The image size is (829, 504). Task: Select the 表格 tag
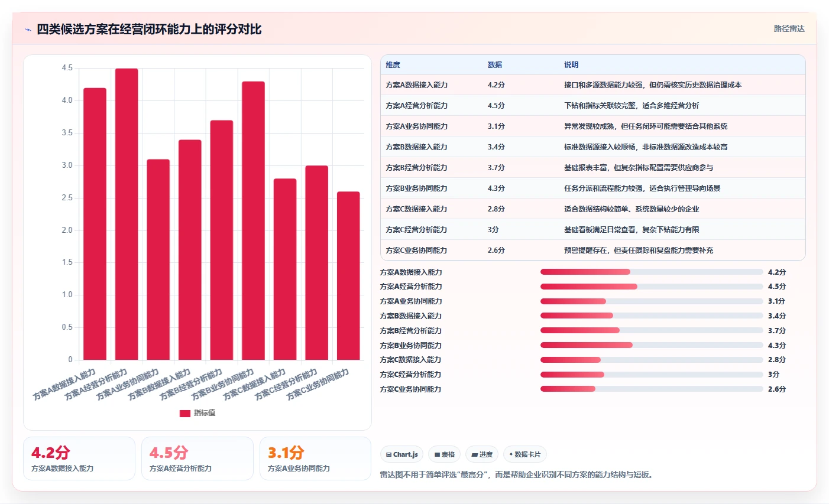tap(444, 454)
